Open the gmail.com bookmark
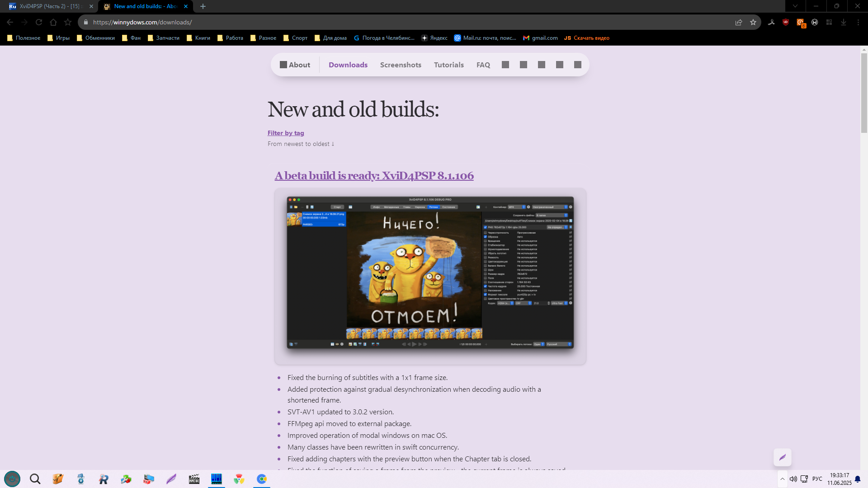The width and height of the screenshot is (868, 488). [x=540, y=38]
